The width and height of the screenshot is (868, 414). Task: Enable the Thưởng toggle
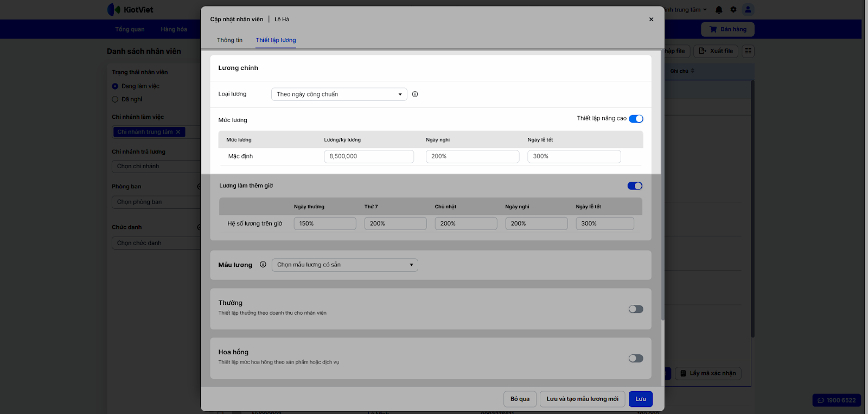(636, 309)
